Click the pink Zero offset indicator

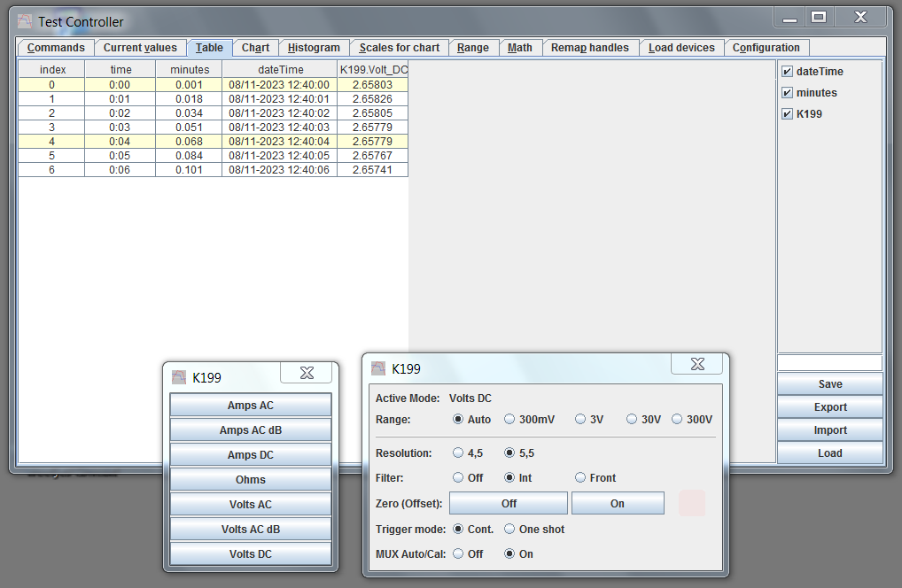692,503
